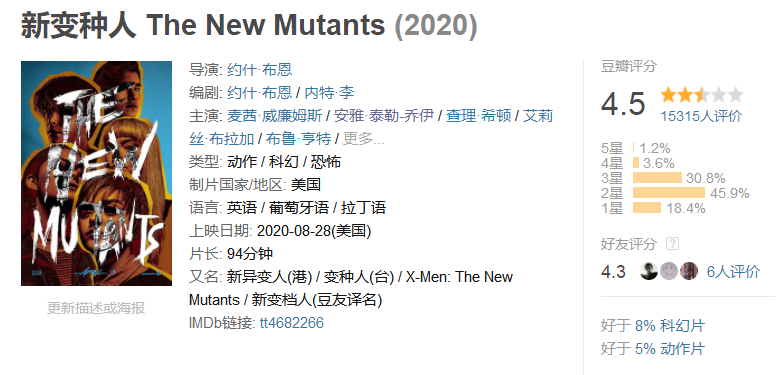Expand the cast list via 更多...

click(364, 139)
